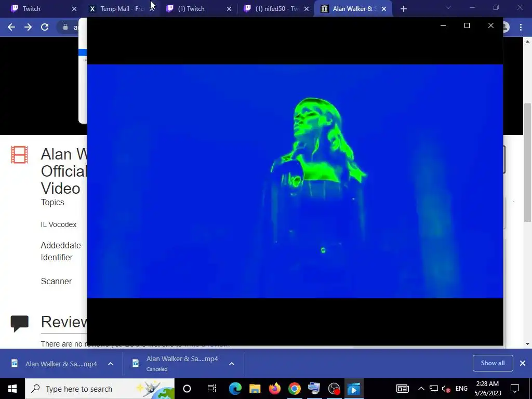Click the 'Identifier' label

click(x=57, y=258)
